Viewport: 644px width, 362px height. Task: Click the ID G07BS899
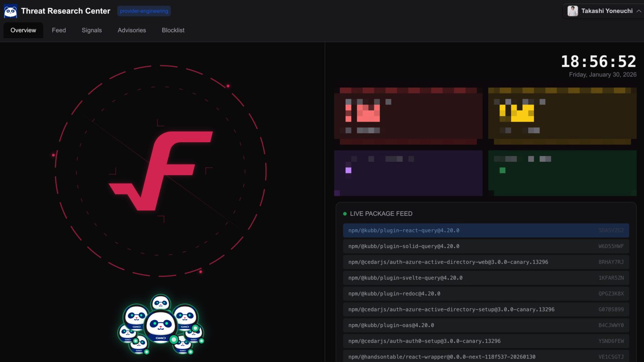pos(611,309)
